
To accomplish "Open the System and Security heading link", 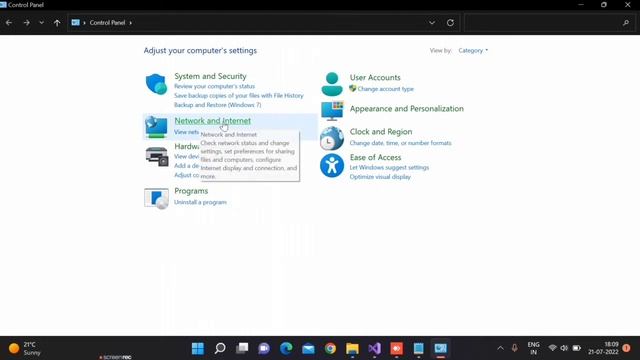I will (210, 76).
